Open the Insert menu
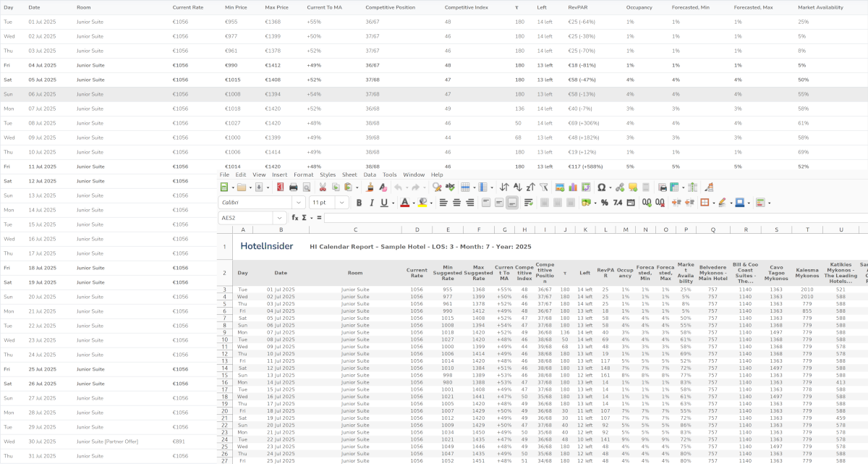The image size is (868, 464). point(279,174)
